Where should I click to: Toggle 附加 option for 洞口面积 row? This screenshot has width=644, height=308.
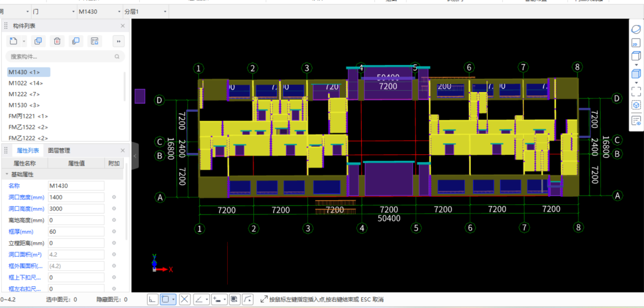pyautogui.click(x=114, y=254)
